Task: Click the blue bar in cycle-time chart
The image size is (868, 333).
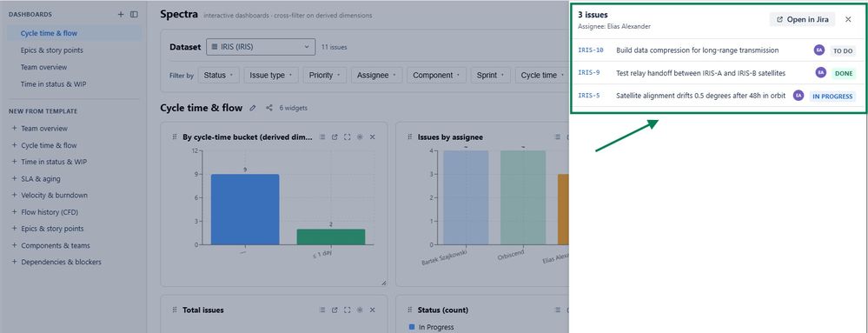Action: pos(245,210)
